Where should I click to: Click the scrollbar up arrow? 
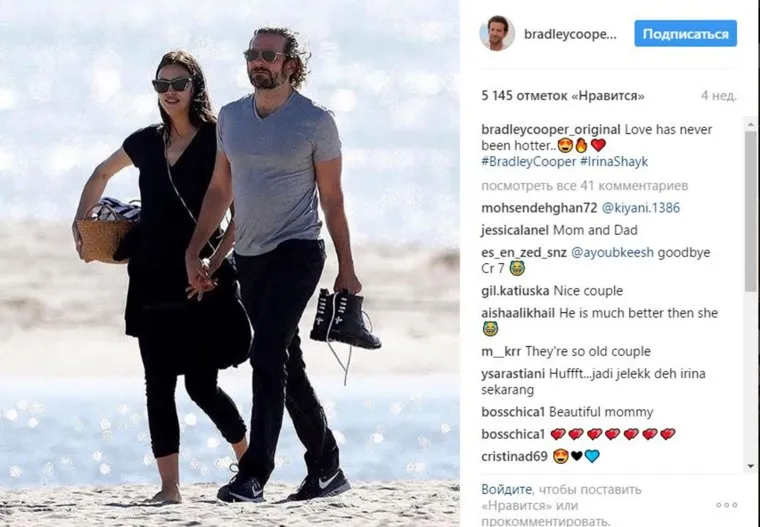(751, 124)
